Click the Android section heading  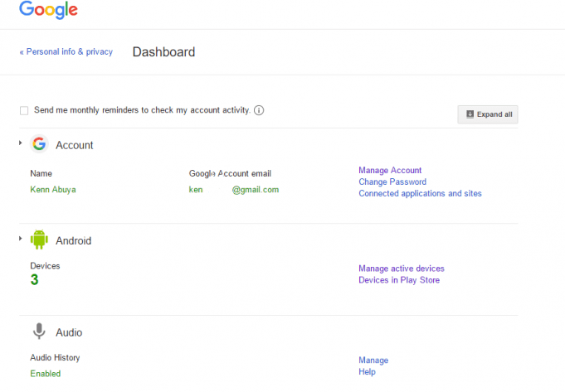[x=74, y=241]
